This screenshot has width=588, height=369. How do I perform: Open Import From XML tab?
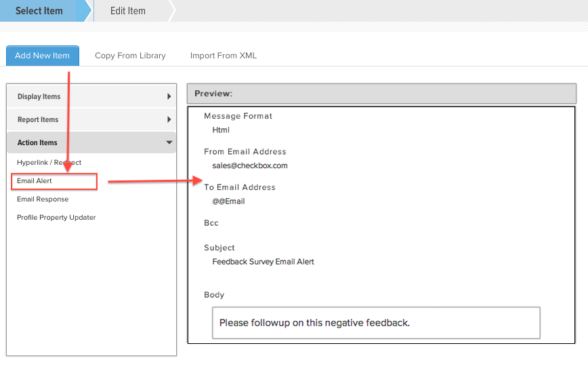coord(224,56)
